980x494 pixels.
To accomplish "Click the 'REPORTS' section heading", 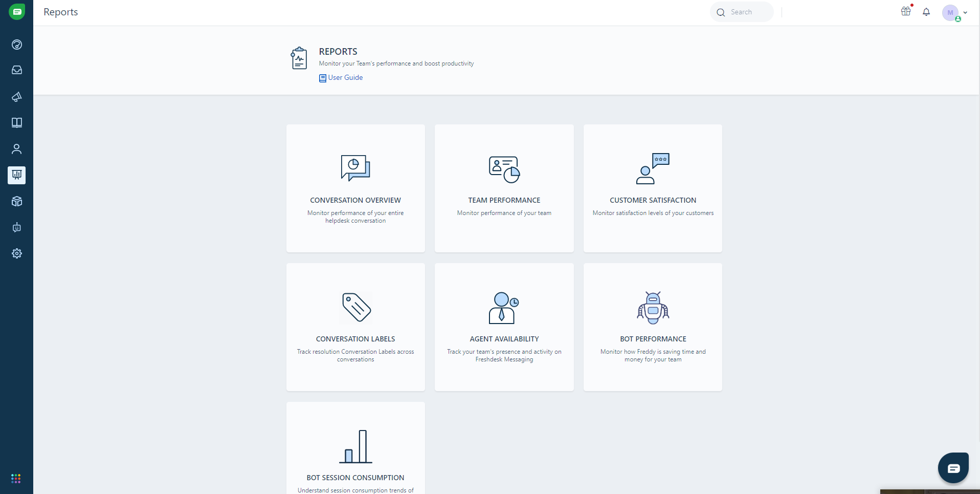I will click(338, 52).
